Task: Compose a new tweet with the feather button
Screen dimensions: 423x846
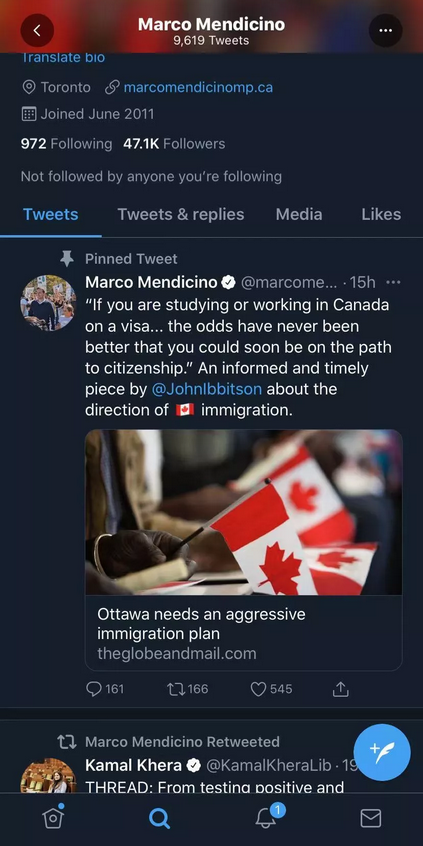Action: pyautogui.click(x=382, y=752)
